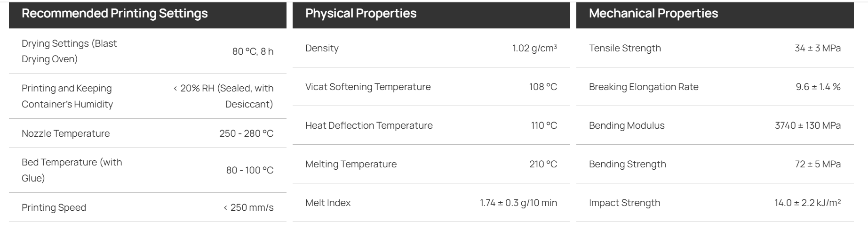Viewport: 868px width, 231px height.
Task: Click the Impact Strength label
Action: click(624, 203)
